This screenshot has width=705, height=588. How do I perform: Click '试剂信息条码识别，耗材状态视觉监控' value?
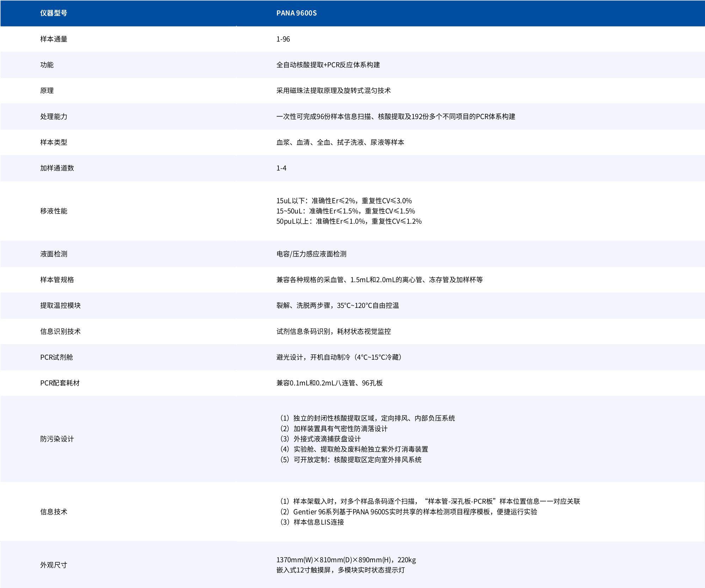(x=333, y=332)
